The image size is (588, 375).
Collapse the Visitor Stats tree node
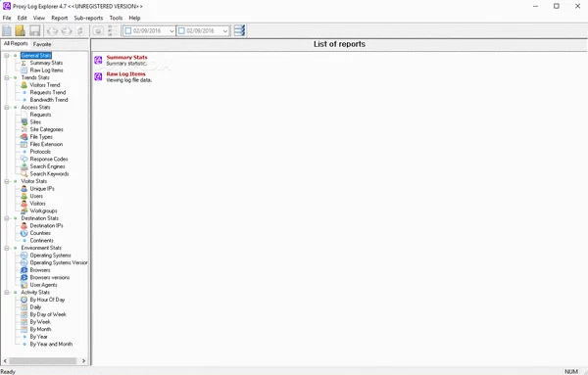tap(7, 181)
